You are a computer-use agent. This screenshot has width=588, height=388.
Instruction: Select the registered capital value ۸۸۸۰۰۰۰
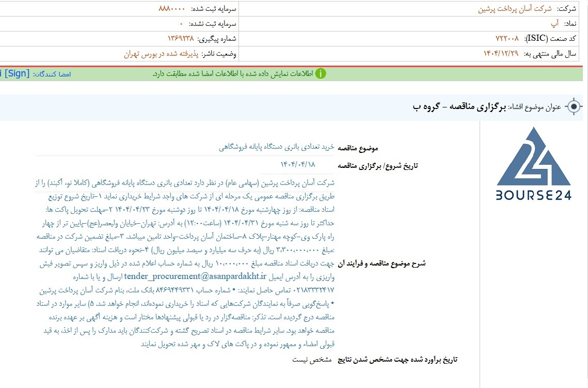[x=172, y=9]
